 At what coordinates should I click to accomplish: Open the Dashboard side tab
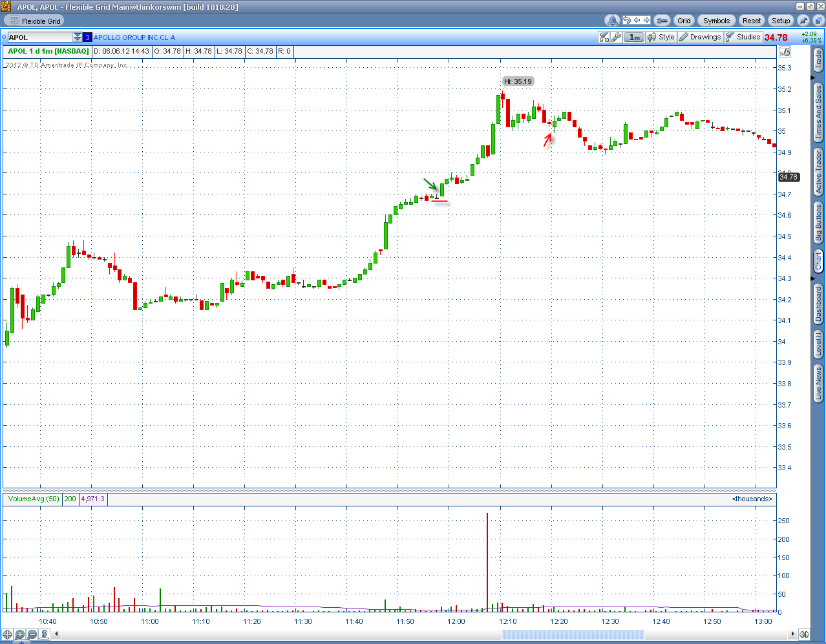[x=818, y=303]
